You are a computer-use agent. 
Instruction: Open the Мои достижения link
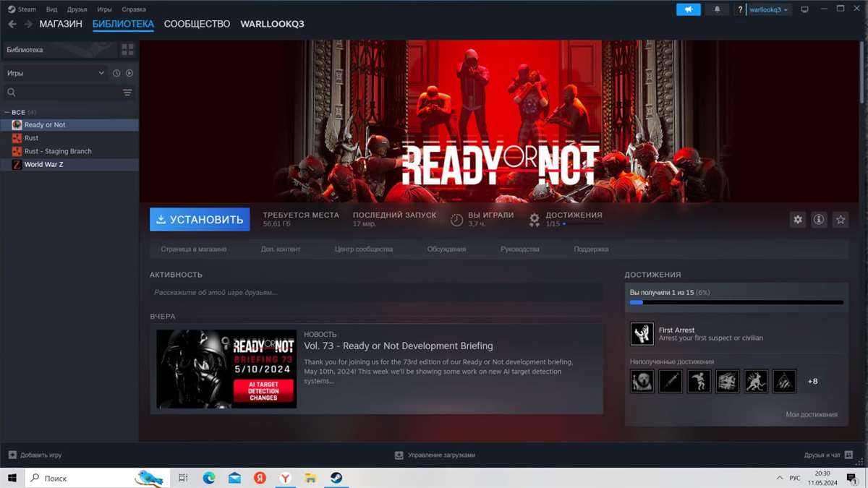[811, 414]
